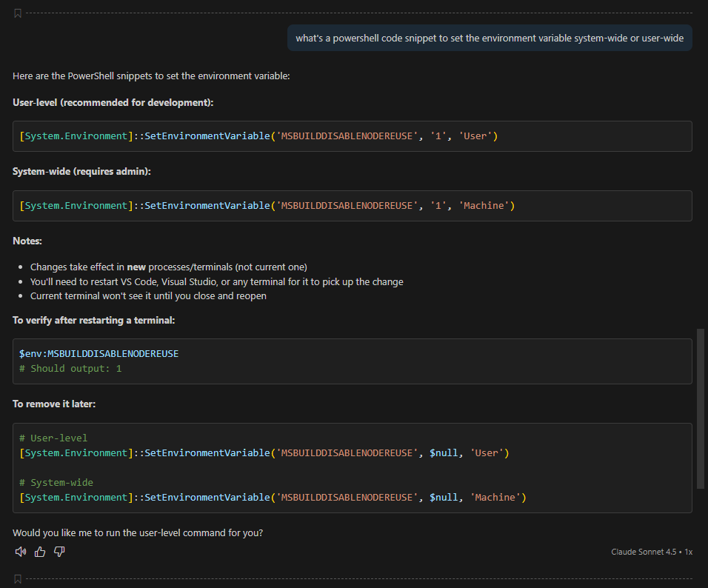Click 'Would you like me to run the user-level command'
This screenshot has height=588, width=708.
138,533
